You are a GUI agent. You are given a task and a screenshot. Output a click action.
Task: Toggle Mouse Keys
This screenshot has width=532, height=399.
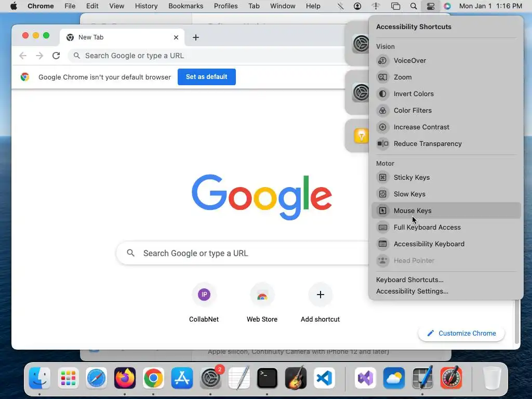point(446,210)
